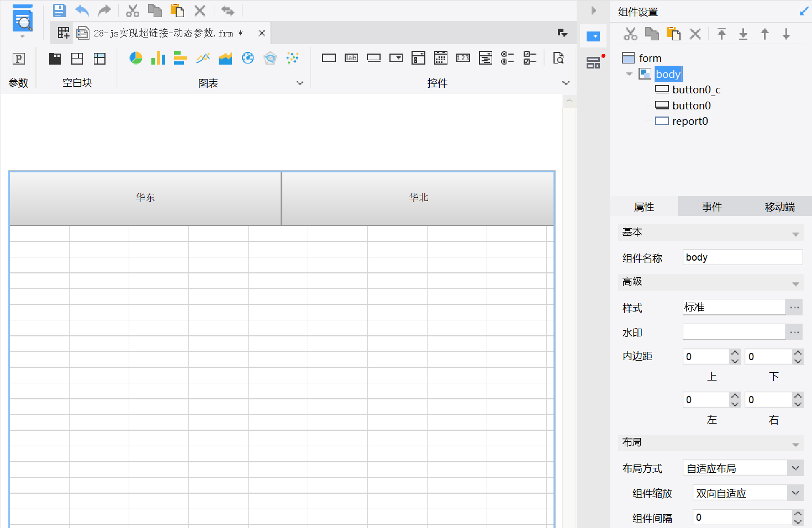Move component to top arrow icon
The image size is (812, 528).
[x=721, y=34]
